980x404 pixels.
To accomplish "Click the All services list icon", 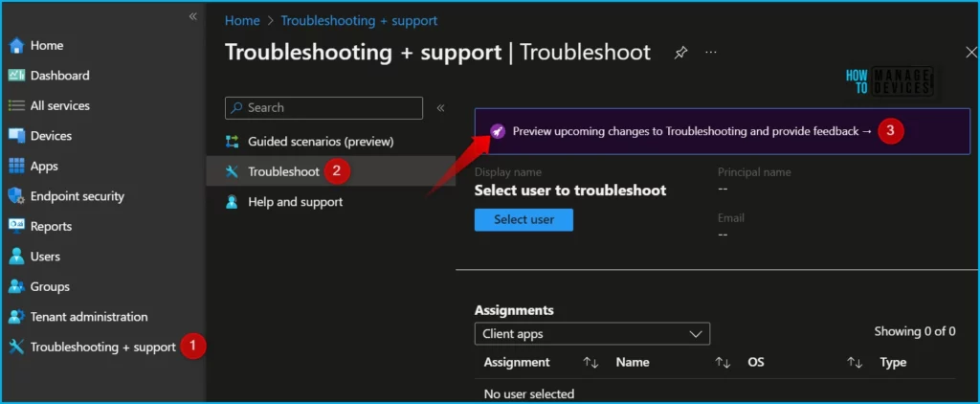I will click(16, 105).
